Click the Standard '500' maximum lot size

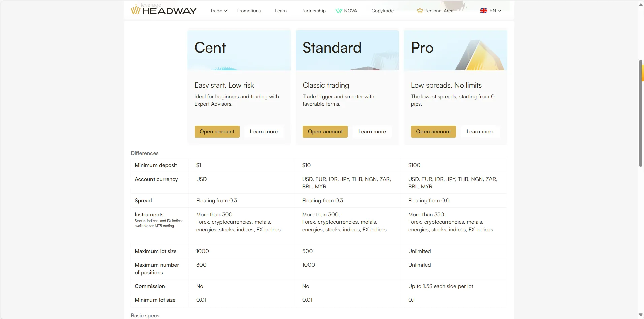[x=307, y=251]
